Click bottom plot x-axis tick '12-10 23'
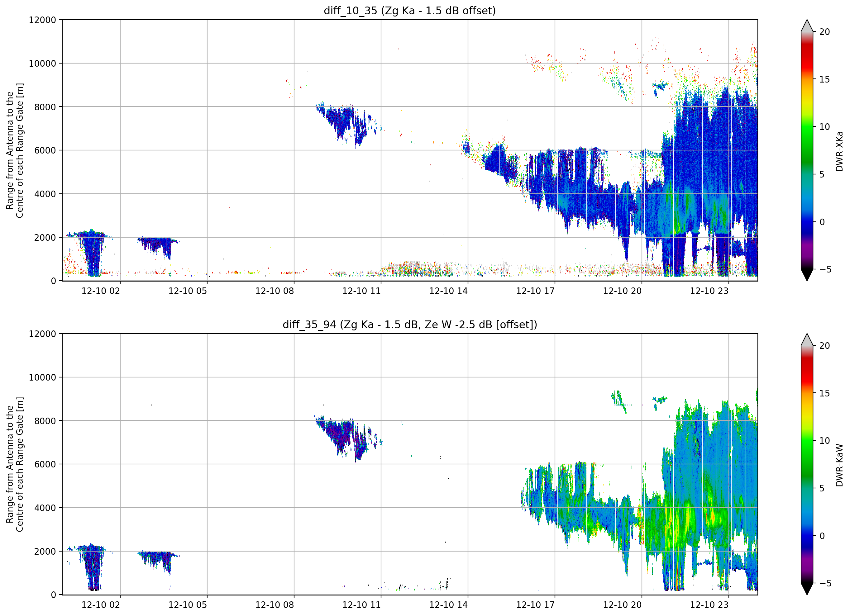This screenshot has height=616, width=850. click(709, 605)
